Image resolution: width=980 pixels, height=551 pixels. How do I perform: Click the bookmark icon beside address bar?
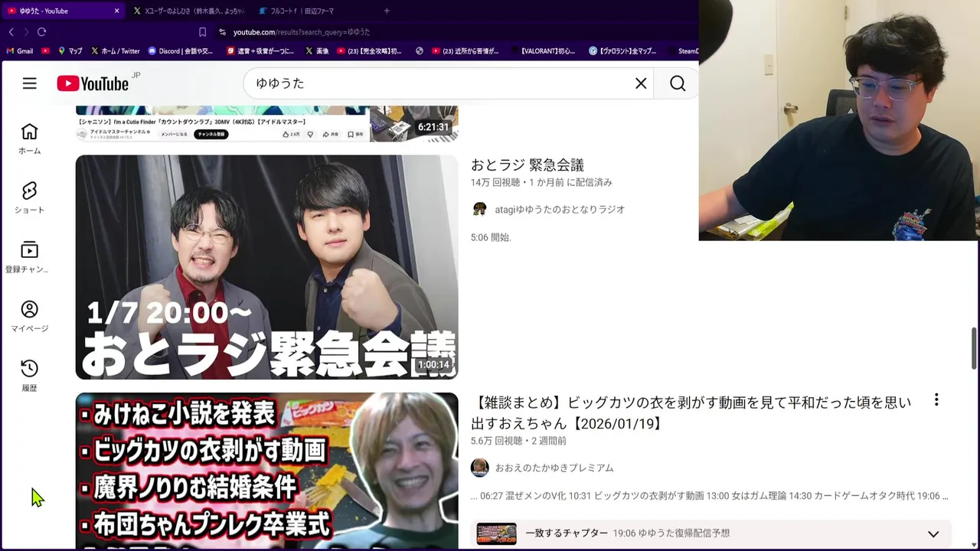point(202,31)
